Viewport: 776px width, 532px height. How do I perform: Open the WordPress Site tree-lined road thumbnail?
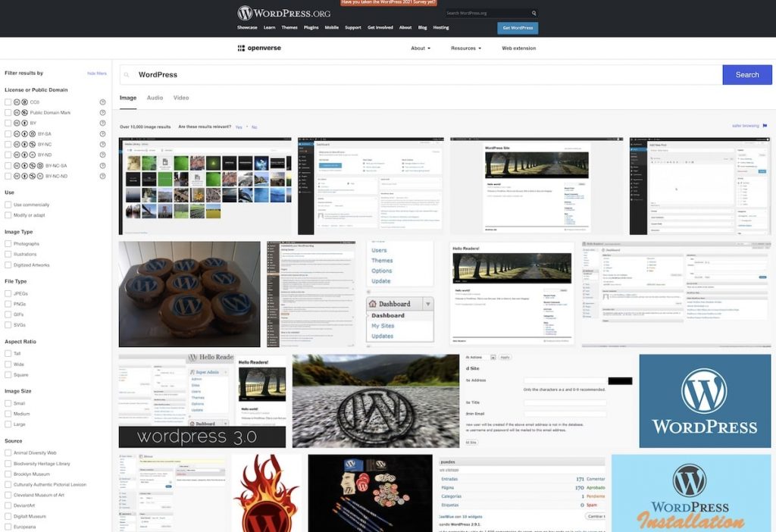[x=537, y=186]
